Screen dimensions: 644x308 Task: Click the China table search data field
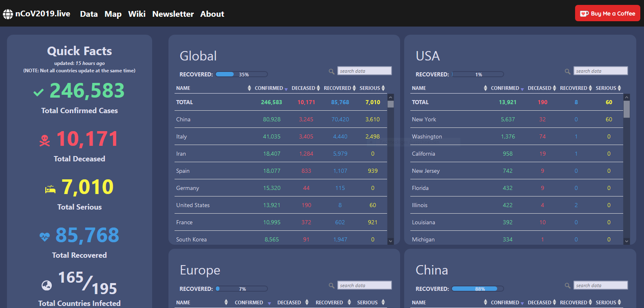coord(601,285)
